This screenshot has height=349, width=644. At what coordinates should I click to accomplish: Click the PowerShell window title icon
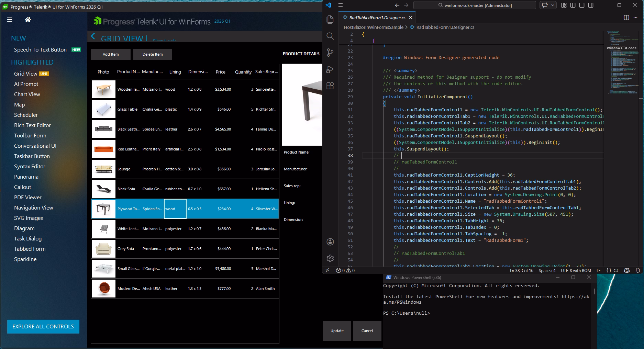coord(388,278)
